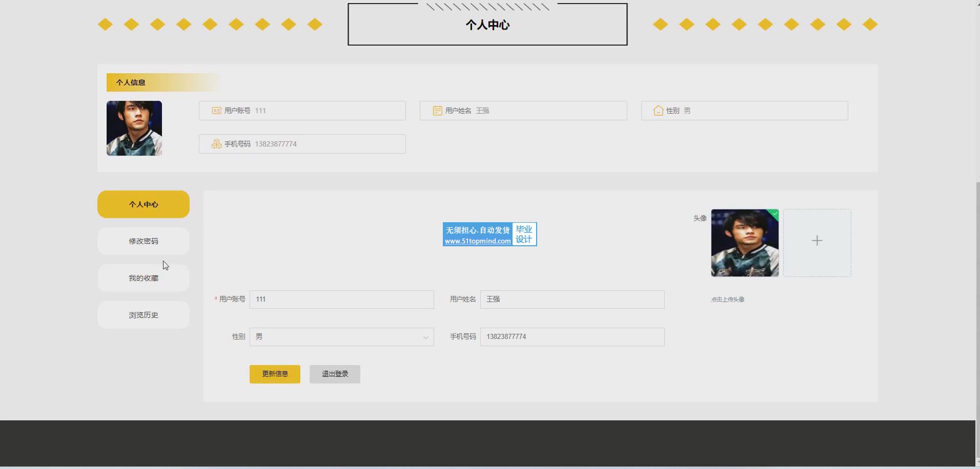980x469 pixels.
Task: Click the 用户账号 111 display field
Action: pyautogui.click(x=302, y=111)
